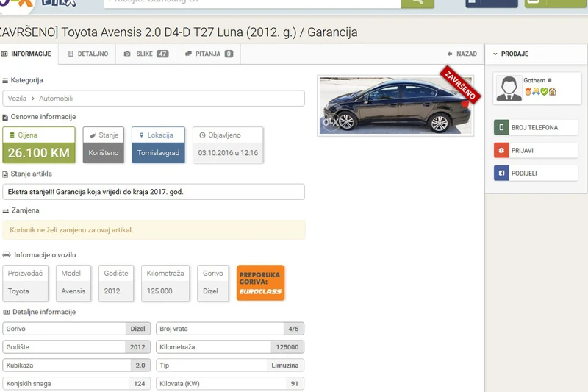Click the Konjskih snaga 124 row
The height and width of the screenshot is (392, 588).
coord(76,383)
